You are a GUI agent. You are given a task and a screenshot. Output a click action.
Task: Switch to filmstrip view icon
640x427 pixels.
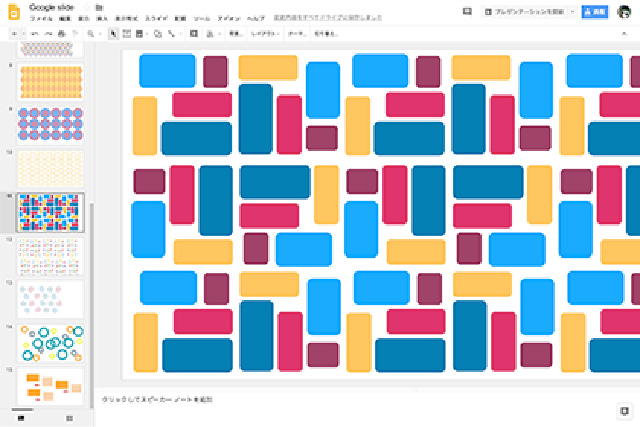[x=21, y=418]
